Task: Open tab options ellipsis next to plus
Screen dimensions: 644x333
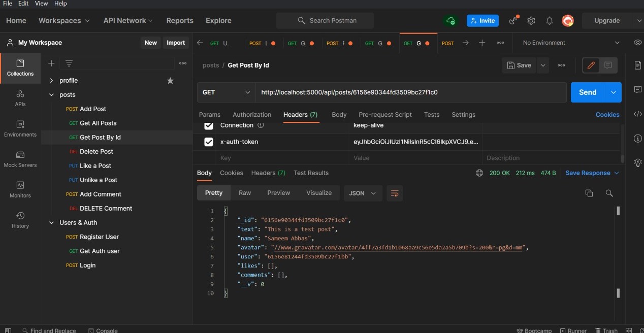Action: coord(500,43)
